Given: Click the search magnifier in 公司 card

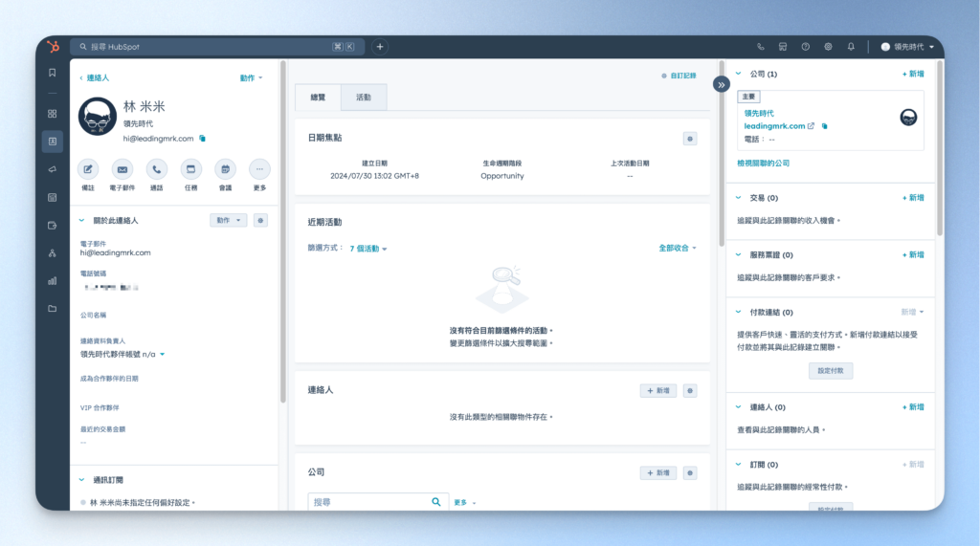Looking at the screenshot, I should point(436,502).
